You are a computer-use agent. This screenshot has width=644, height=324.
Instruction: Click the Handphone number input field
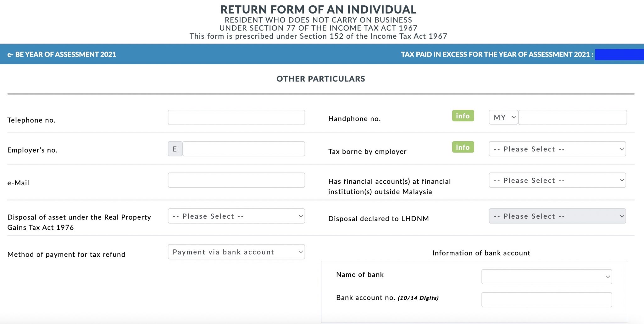click(x=572, y=117)
